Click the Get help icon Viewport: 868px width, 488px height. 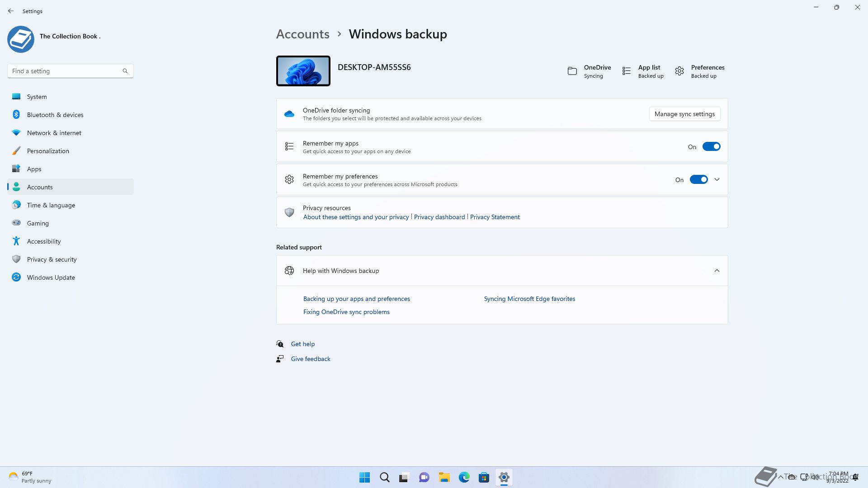pos(280,344)
